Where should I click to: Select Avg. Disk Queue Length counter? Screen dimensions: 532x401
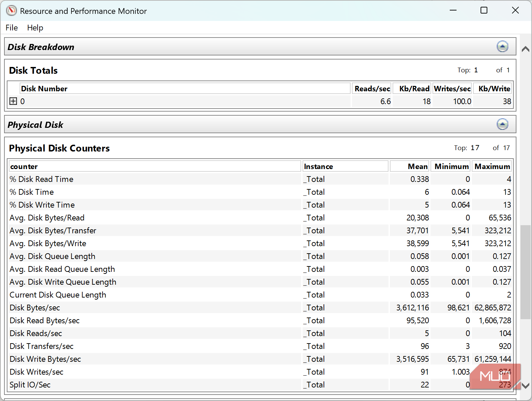pyautogui.click(x=52, y=256)
